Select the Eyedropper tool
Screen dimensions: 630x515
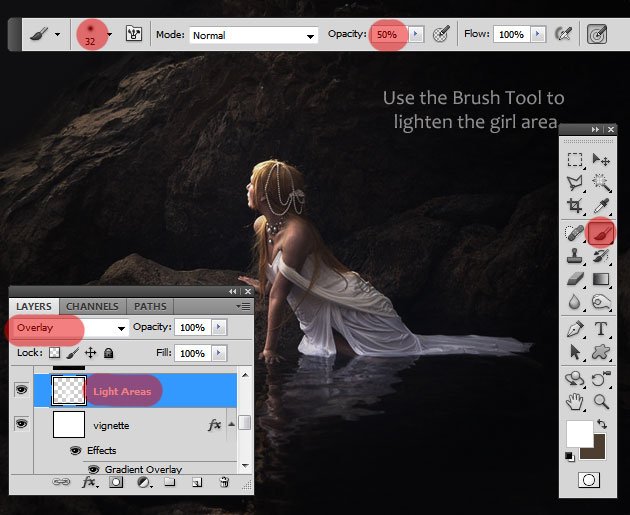tap(601, 206)
